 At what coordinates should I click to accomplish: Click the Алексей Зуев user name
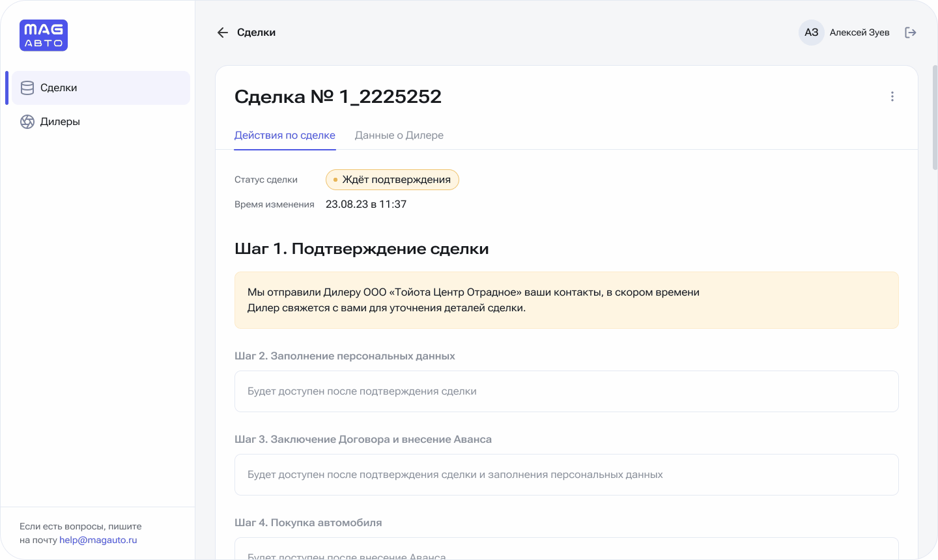tap(859, 33)
